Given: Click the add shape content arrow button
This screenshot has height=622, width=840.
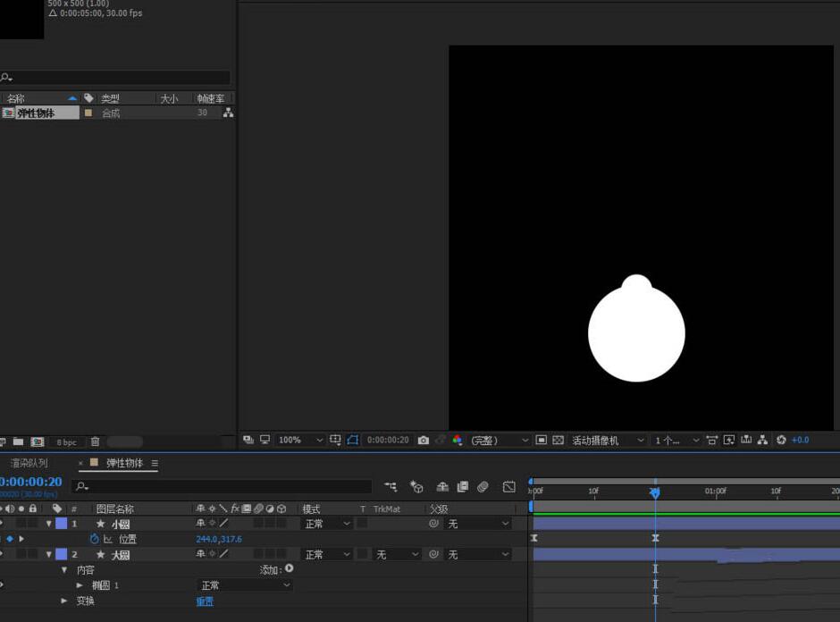Looking at the screenshot, I should (x=289, y=568).
